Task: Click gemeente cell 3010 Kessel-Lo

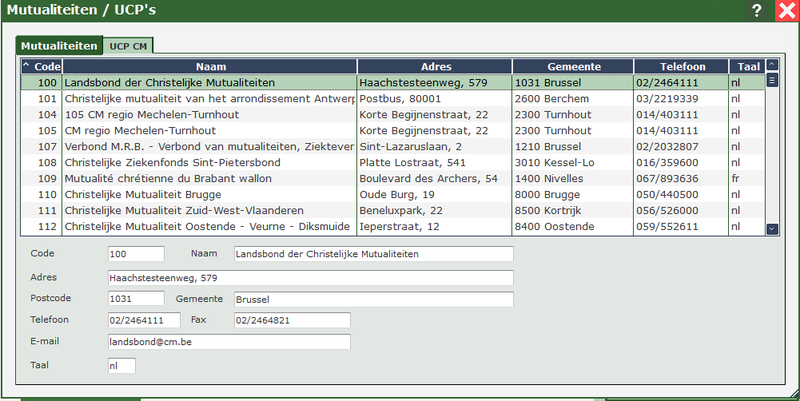Action: point(573,163)
